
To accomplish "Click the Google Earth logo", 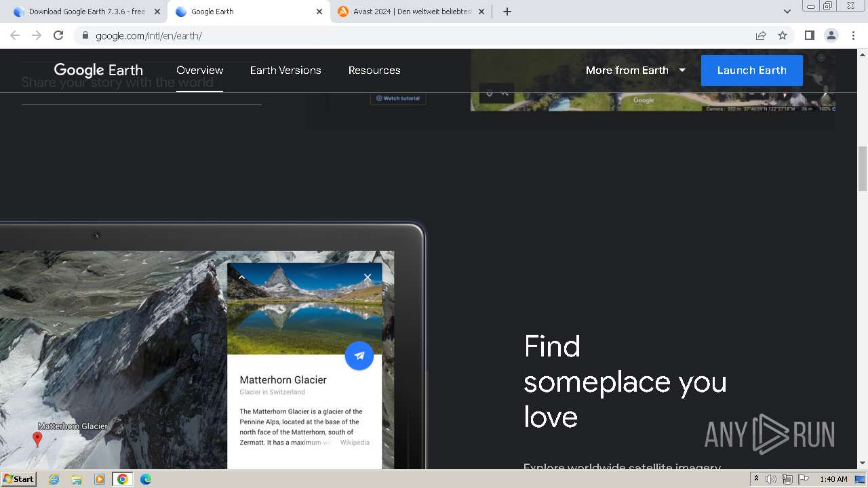I will (x=98, y=70).
